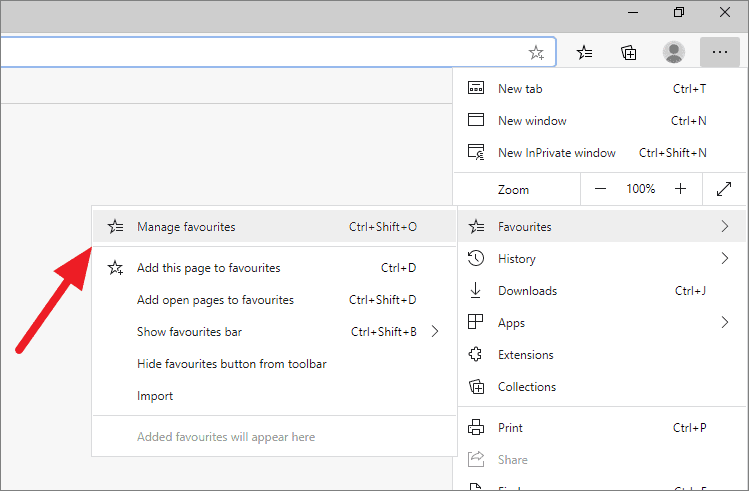Image resolution: width=749 pixels, height=491 pixels.
Task: Open the Collections toolbar icon
Action: [629, 53]
